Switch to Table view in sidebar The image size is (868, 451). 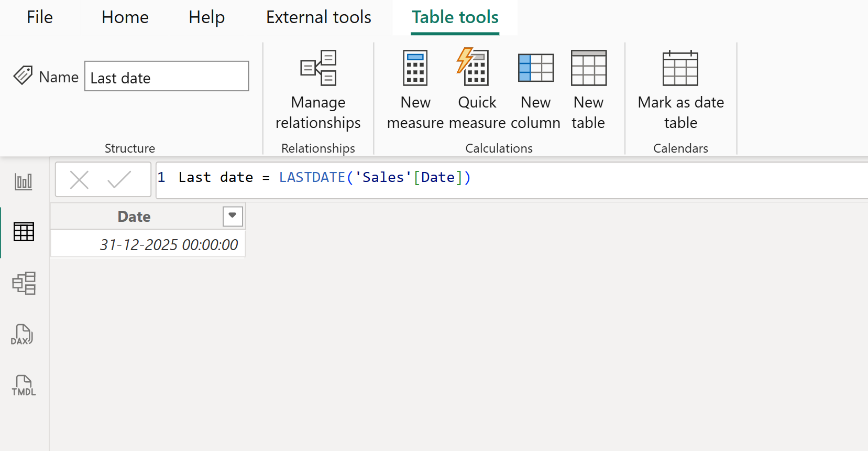pos(24,232)
